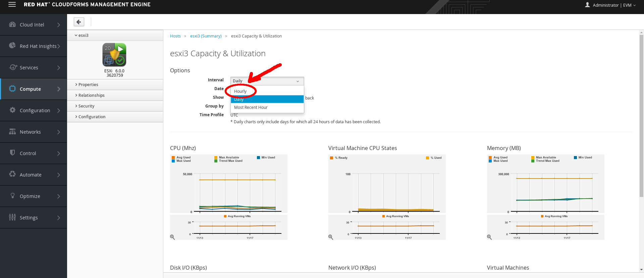Open Control menu item
The width and height of the screenshot is (644, 278).
(34, 153)
